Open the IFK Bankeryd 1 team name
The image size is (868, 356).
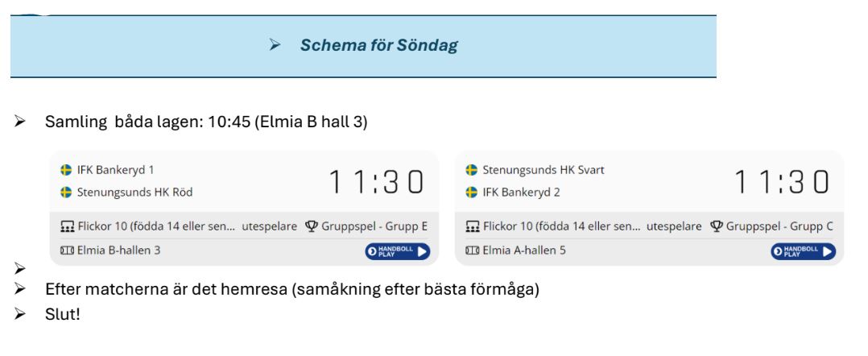tap(115, 170)
